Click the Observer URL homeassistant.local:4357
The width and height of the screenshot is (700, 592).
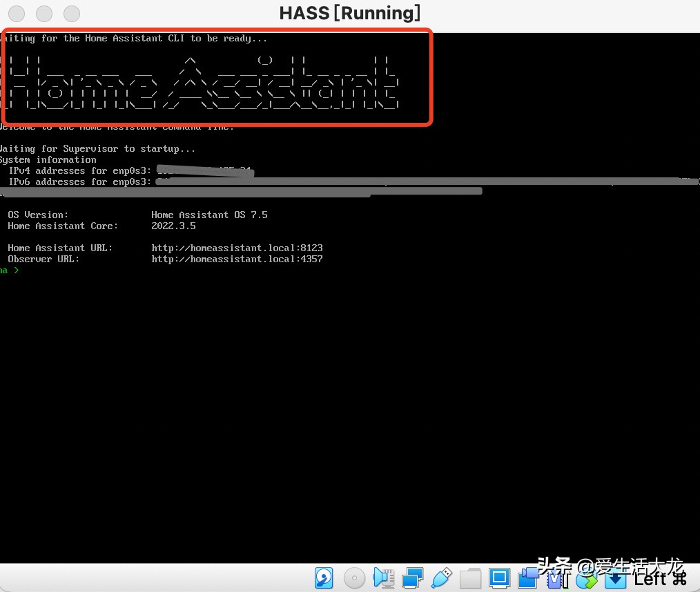[237, 259]
